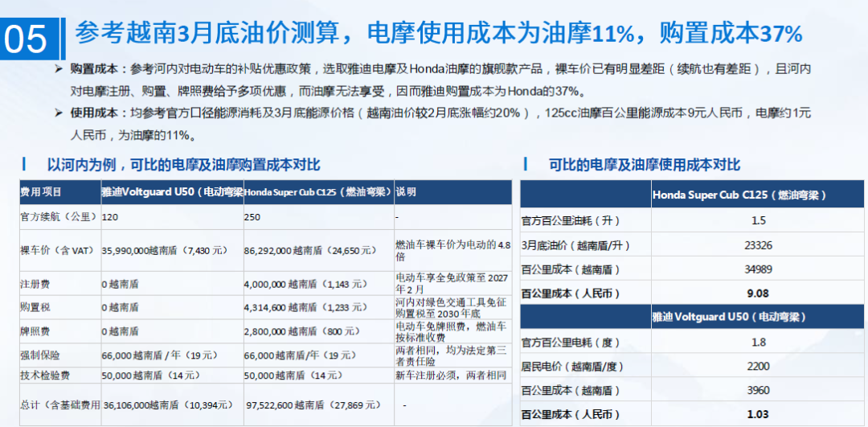The width and height of the screenshot is (868, 427).
Task: Click the bold value 1.03
Action: [x=758, y=414]
